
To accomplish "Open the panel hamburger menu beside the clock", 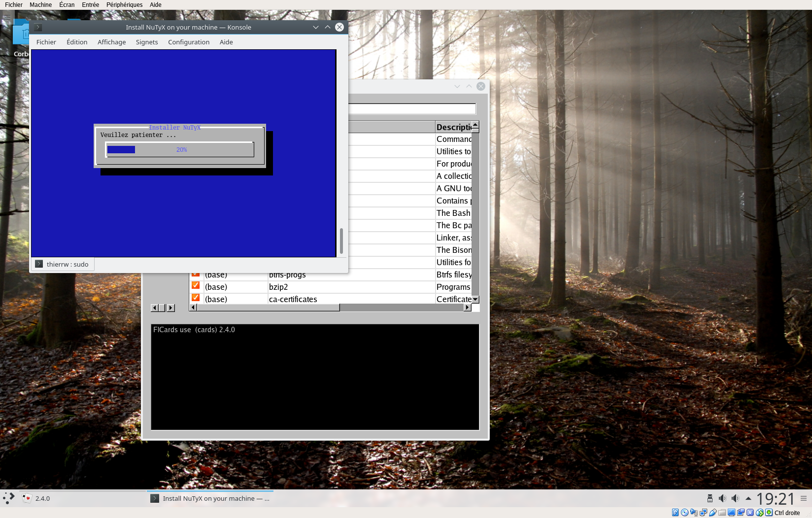I will 804,498.
